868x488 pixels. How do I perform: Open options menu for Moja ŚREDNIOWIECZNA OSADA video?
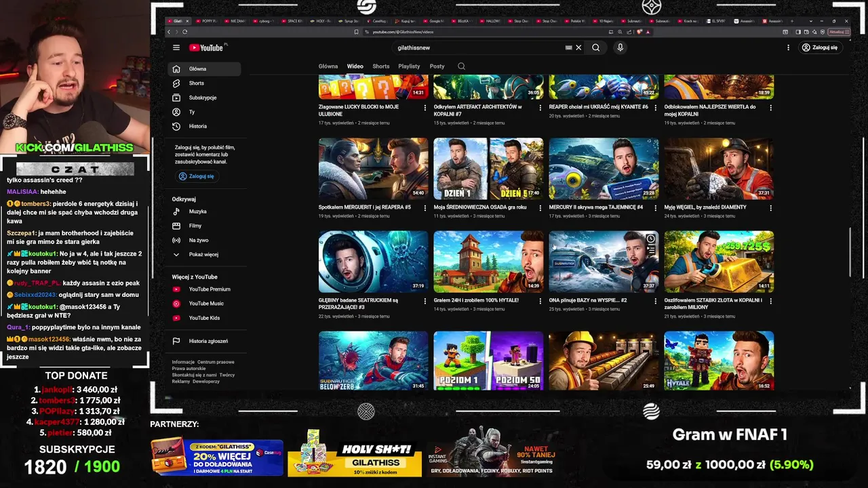(540, 207)
